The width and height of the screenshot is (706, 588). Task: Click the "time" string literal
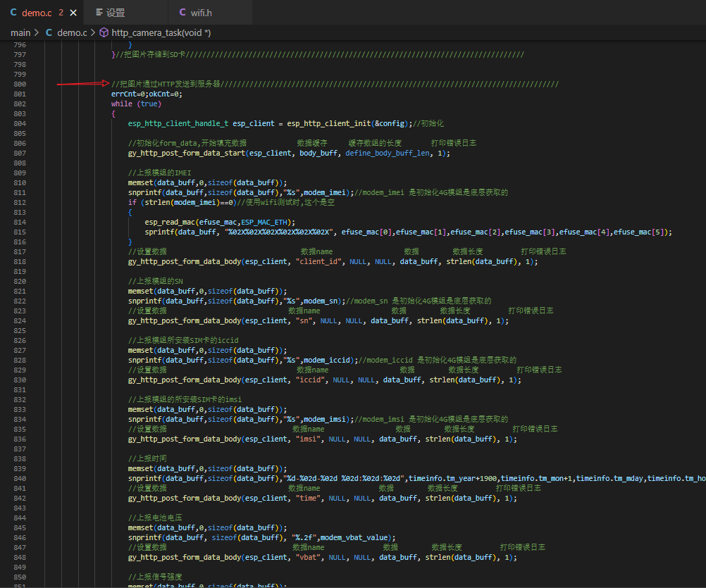point(308,498)
